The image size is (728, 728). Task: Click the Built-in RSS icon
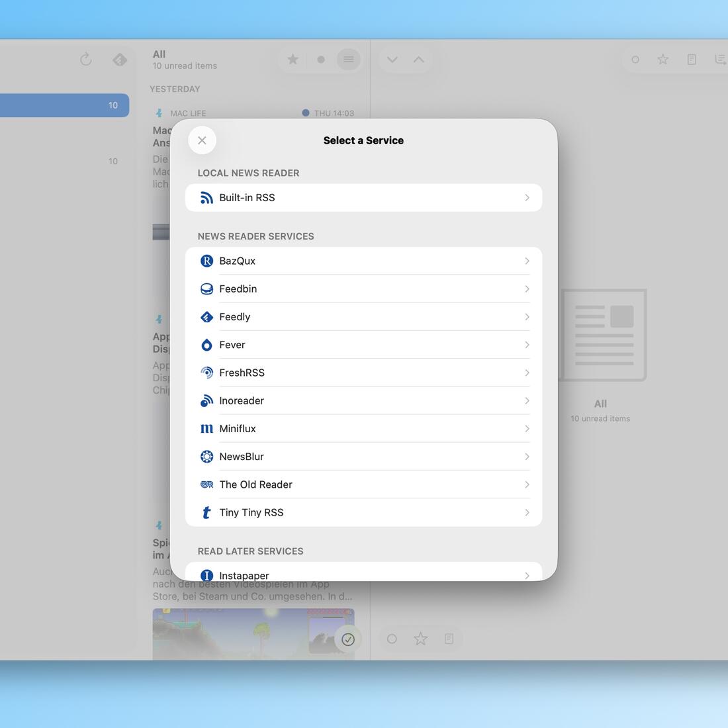point(206,198)
